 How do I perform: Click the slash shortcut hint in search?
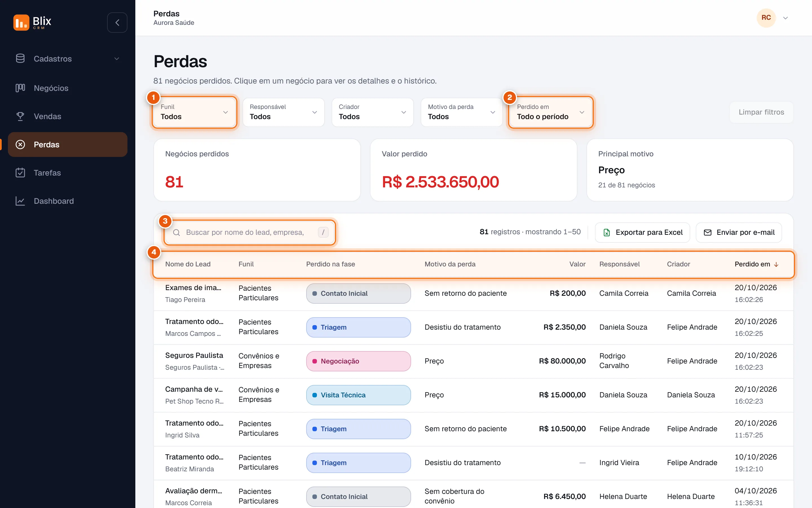click(x=323, y=232)
